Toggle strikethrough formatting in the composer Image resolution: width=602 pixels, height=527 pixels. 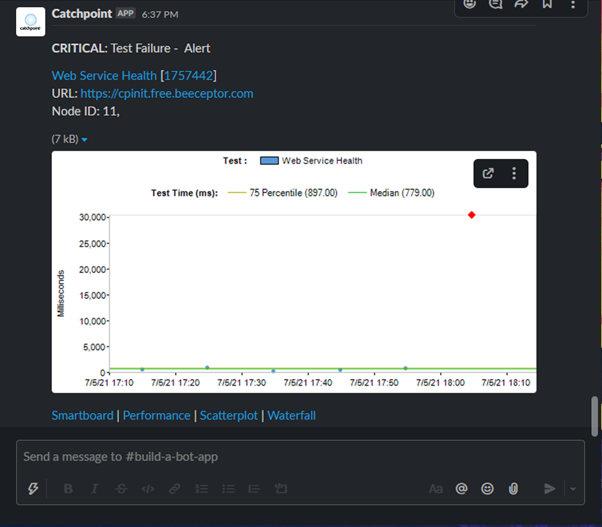coord(121,488)
